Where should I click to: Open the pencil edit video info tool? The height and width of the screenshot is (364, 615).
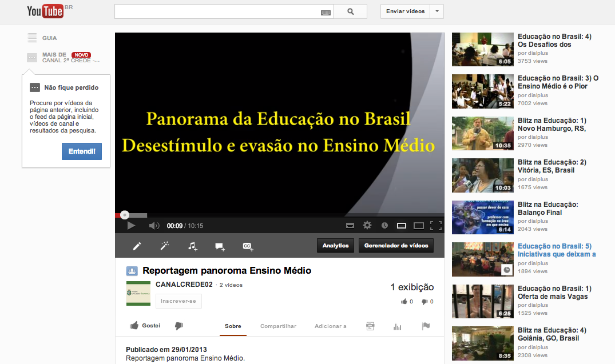pos(137,246)
